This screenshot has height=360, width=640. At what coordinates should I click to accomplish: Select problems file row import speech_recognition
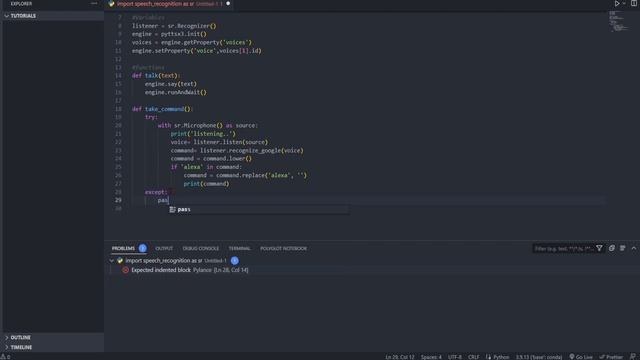point(373,260)
